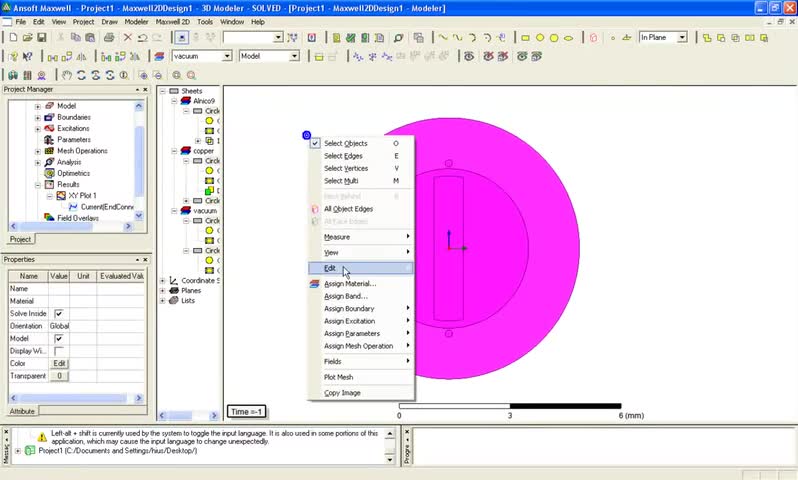The height and width of the screenshot is (480, 798).
Task: Expand the Excitations tree node
Action: click(38, 129)
